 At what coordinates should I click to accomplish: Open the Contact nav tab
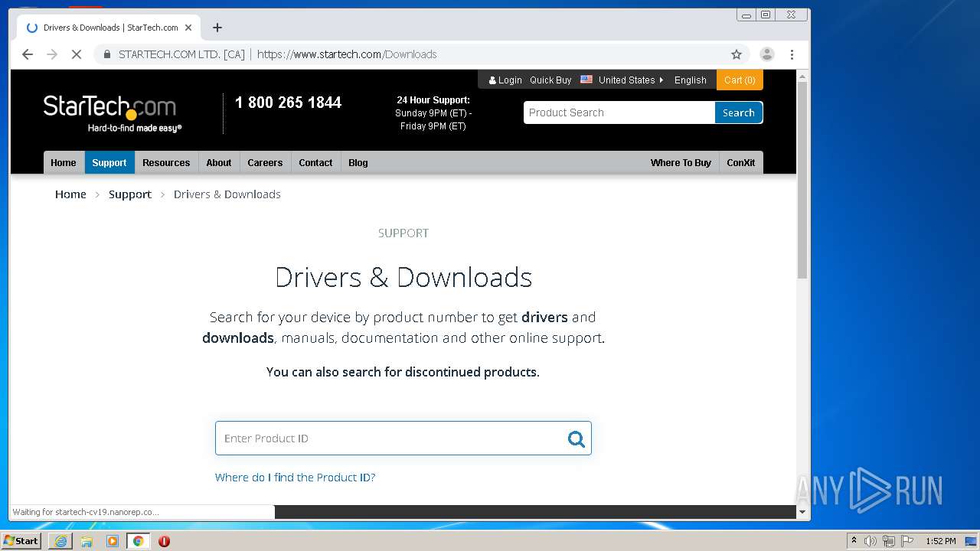[315, 162]
